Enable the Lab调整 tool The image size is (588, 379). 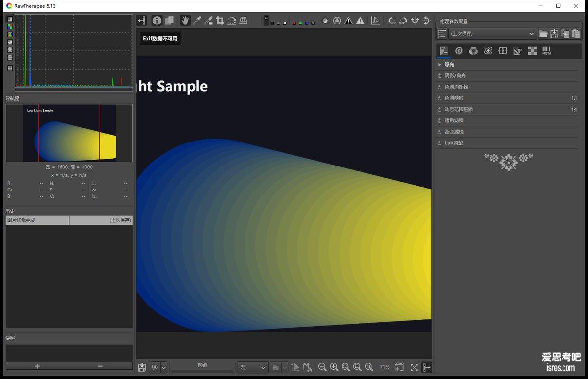coord(440,143)
